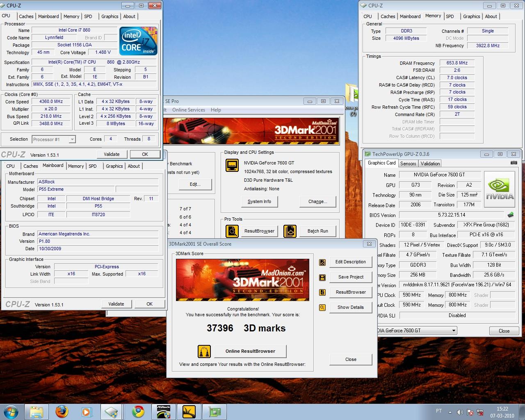Show hidden tray icons arrow
The image size is (525, 420).
450,412
